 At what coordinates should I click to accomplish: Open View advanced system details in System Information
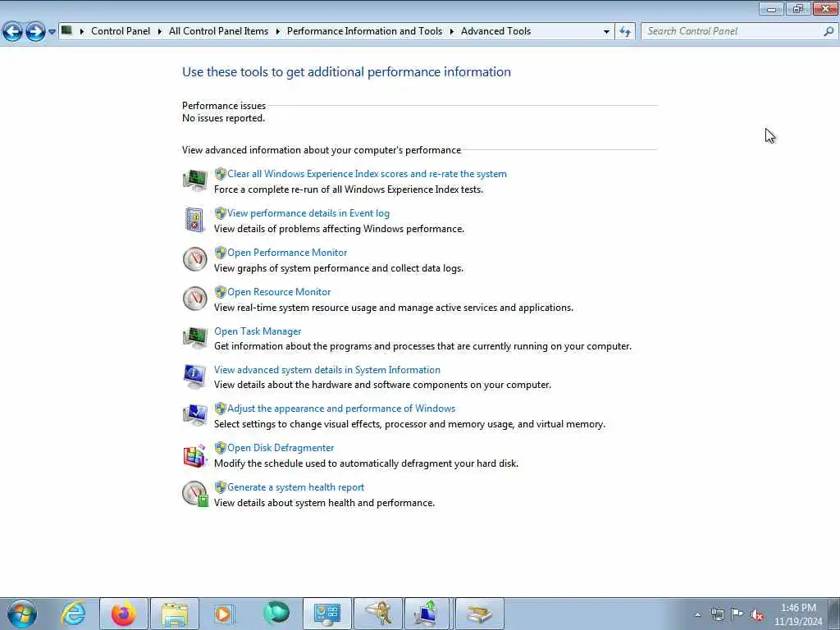[327, 370]
